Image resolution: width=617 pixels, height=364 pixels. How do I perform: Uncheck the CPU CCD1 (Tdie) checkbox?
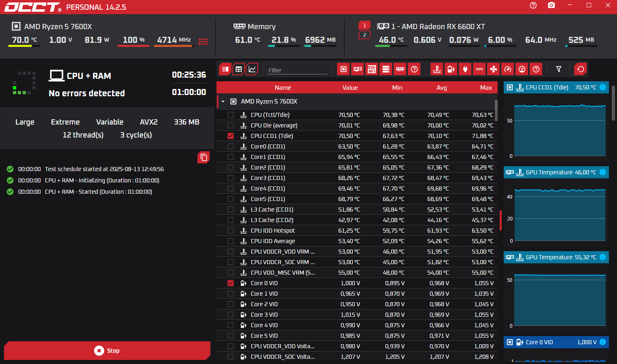click(231, 136)
